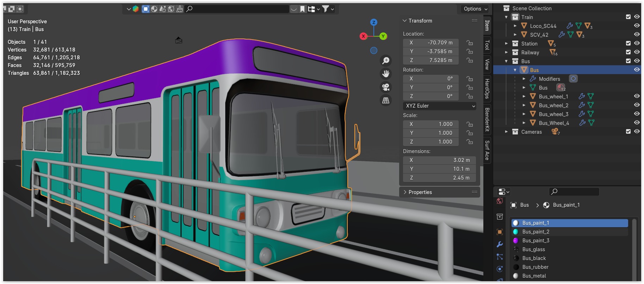Select the Bus_paint_3 purple material slot
Screen dimensions: 644x284
[x=570, y=241]
